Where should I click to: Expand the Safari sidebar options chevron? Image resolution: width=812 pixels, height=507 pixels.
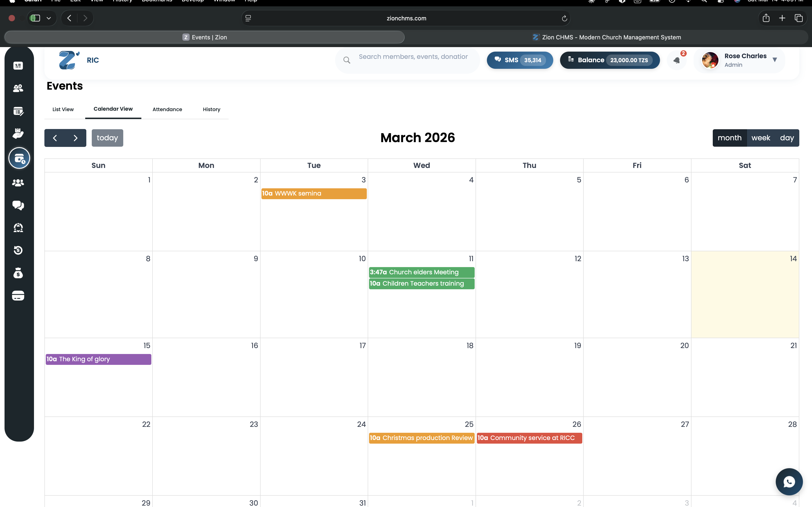click(49, 18)
